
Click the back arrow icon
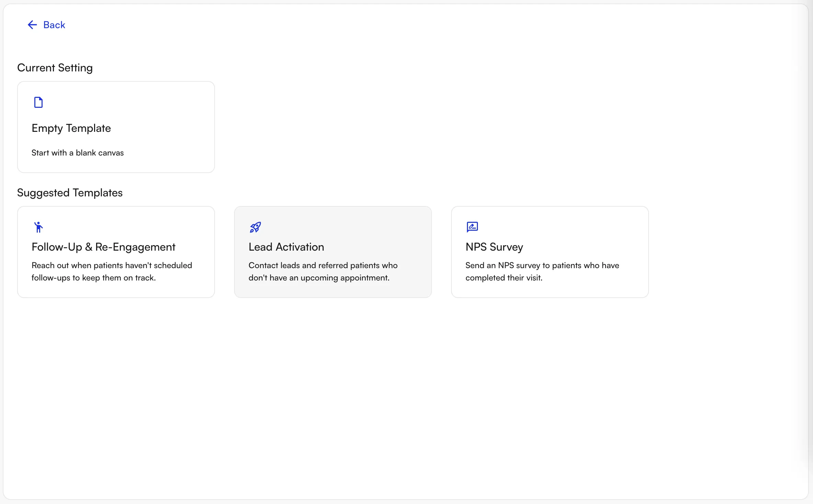(x=32, y=24)
